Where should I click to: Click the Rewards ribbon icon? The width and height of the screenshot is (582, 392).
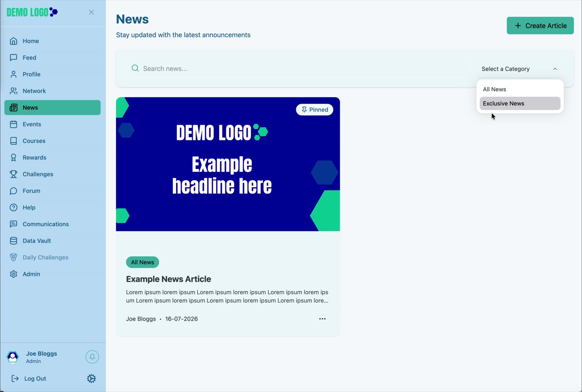coord(14,157)
